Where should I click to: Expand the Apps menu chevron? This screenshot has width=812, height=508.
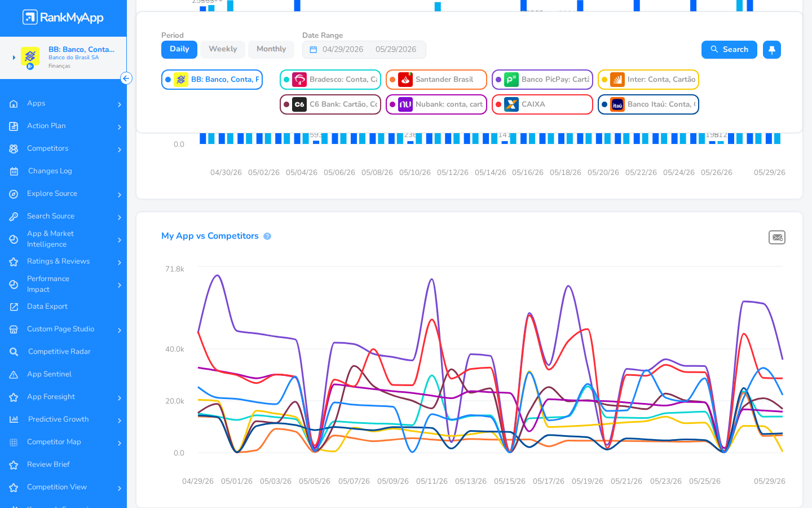[120, 104]
